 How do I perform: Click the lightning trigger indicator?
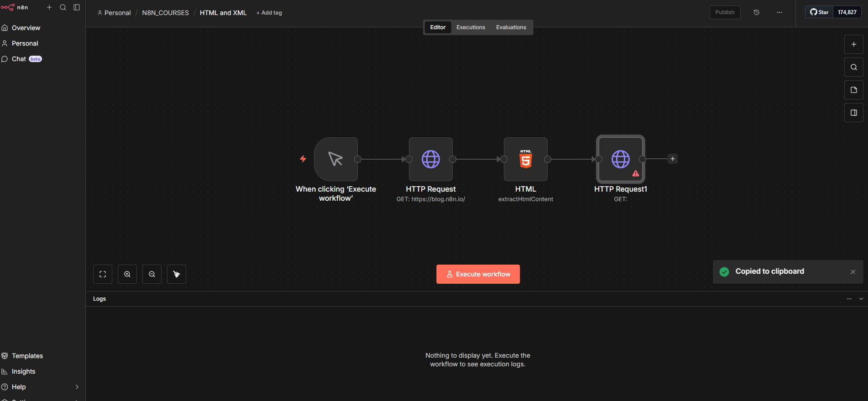click(303, 159)
